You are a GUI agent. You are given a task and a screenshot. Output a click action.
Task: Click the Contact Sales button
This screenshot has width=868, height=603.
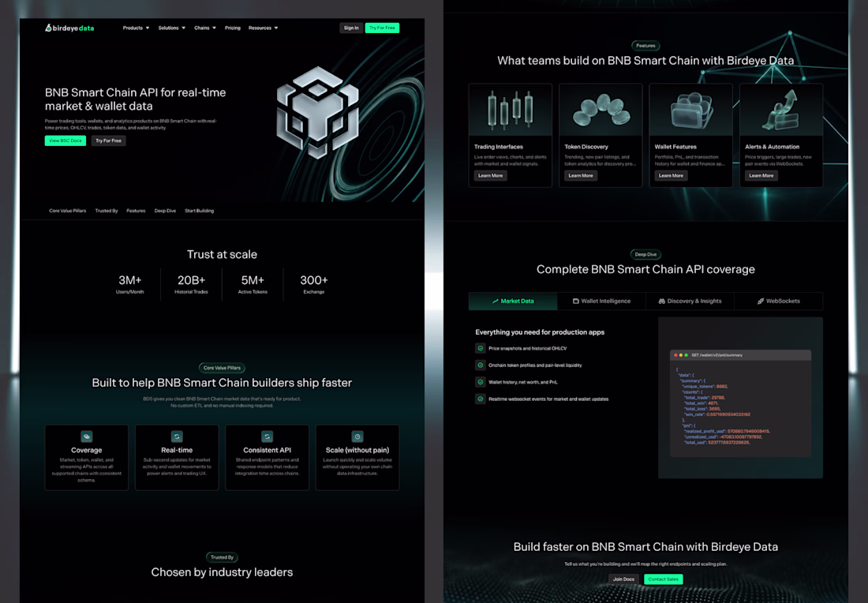coord(663,579)
